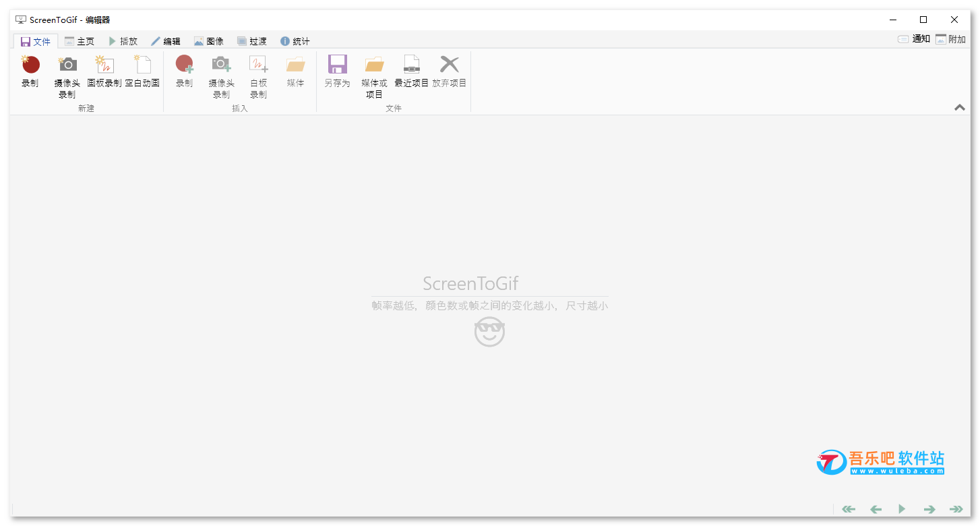Jump to the last frame

(x=956, y=509)
